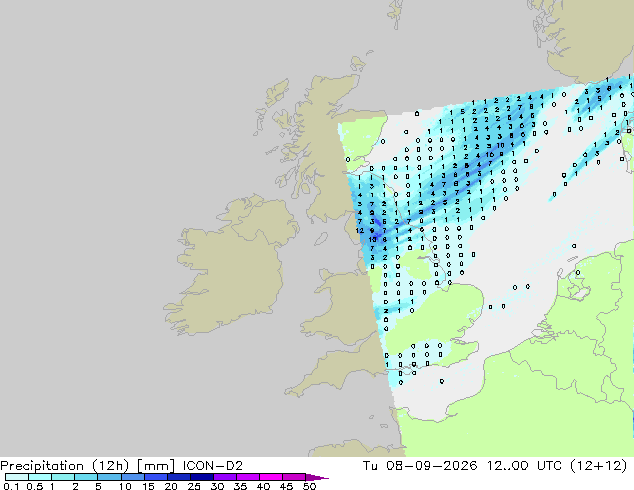Select the 0.1 mm lightest cyan legend swatch
The height and width of the screenshot is (490, 634).
(17, 477)
